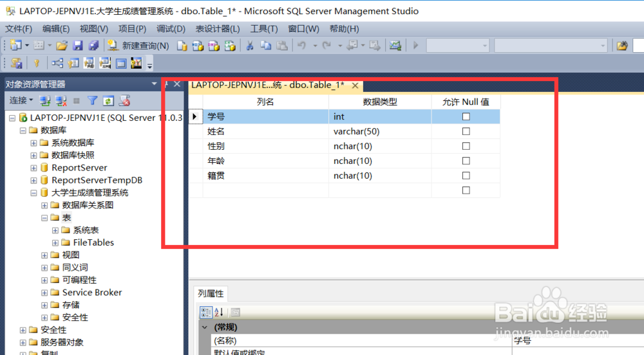The width and height of the screenshot is (644, 355).
Task: Set primary key with the key icon
Action: [x=37, y=63]
